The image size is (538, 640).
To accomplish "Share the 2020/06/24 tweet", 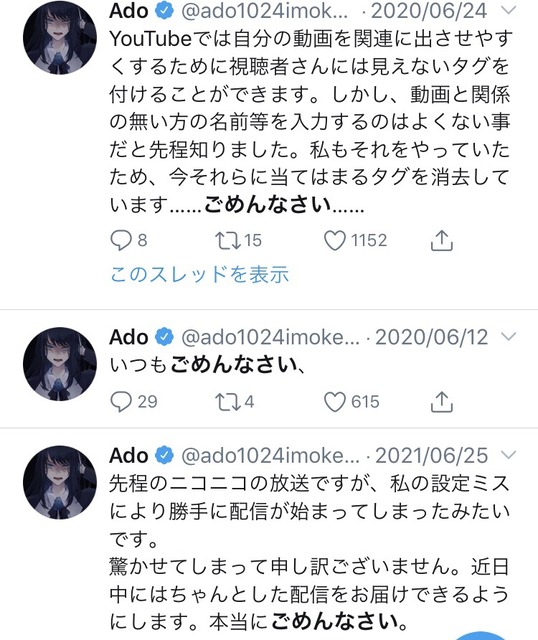I will 442,240.
